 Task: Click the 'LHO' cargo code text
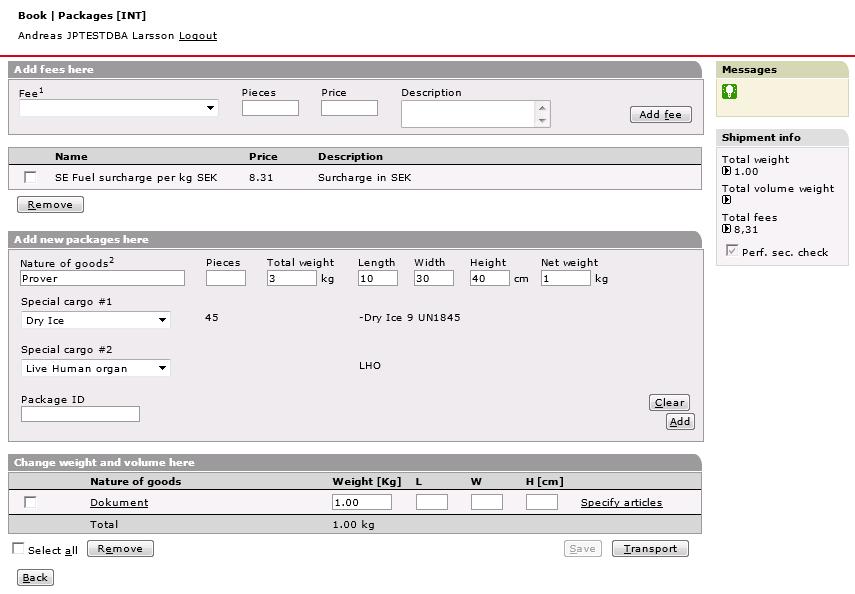370,365
